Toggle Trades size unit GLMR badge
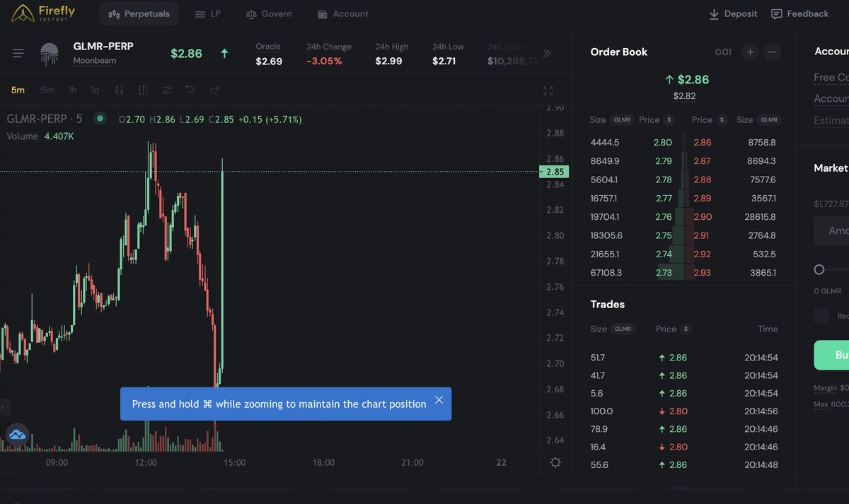Viewport: 849px width, 504px height. point(623,329)
